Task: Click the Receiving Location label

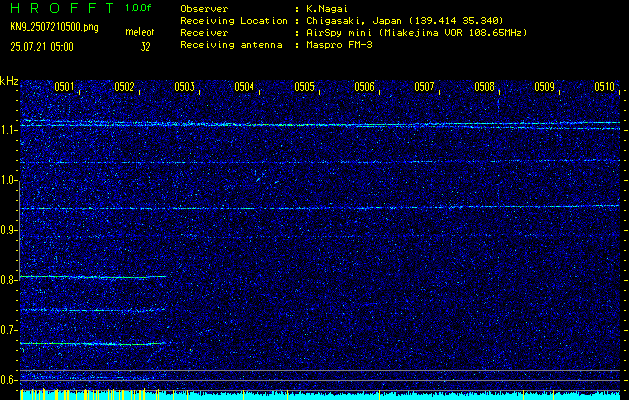Action: pyautogui.click(x=234, y=21)
